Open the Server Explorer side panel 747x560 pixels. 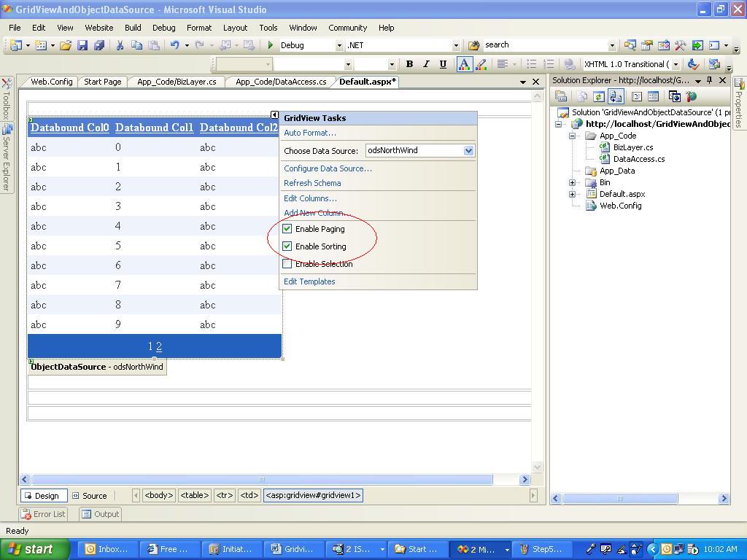coord(6,157)
